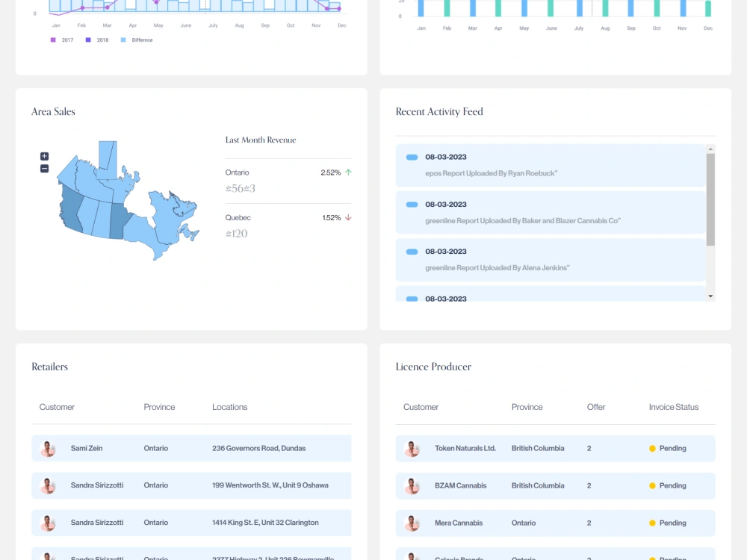Click the Sami Zein avatar
Image resolution: width=747 pixels, height=560 pixels.
48,449
